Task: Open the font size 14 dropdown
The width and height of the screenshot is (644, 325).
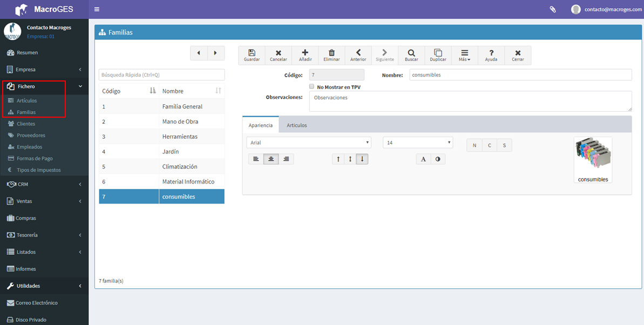Action: 418,143
